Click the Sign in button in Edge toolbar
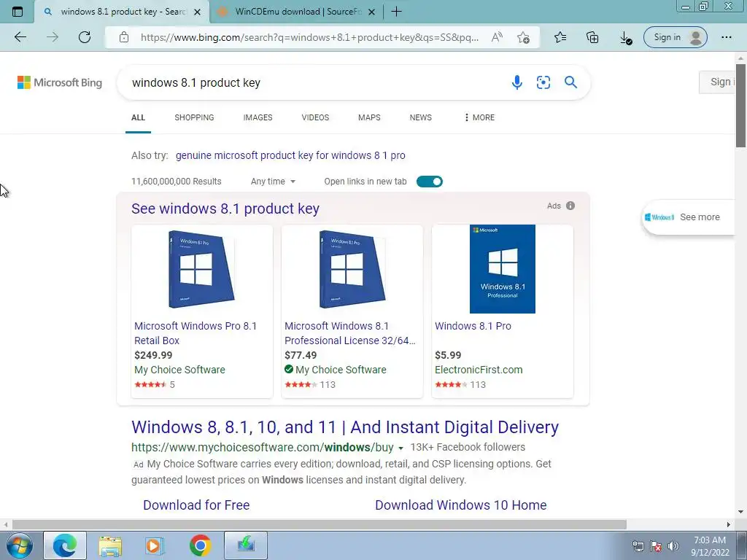The width and height of the screenshot is (747, 560). tap(675, 37)
